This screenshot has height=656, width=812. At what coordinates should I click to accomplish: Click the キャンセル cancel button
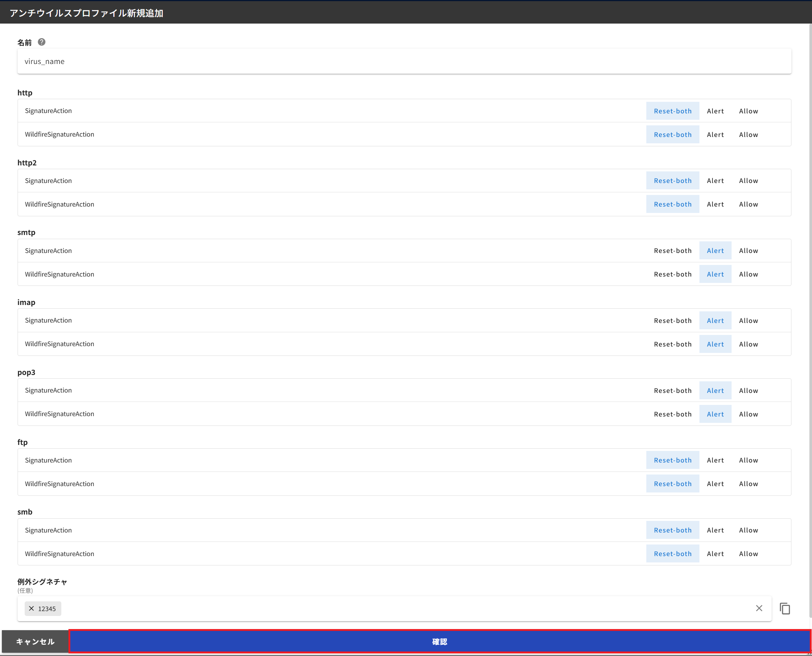(34, 641)
